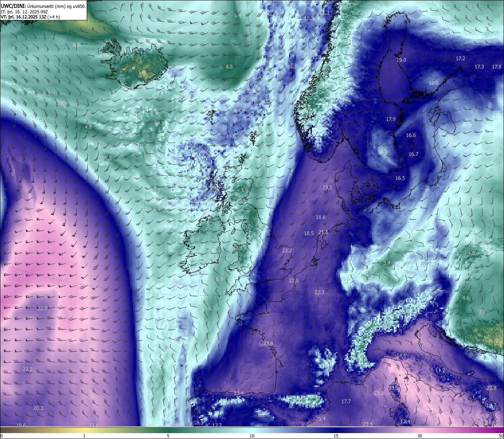Click the 4.0 value label
Screen dimensions: 504x439
[x=471, y=253]
